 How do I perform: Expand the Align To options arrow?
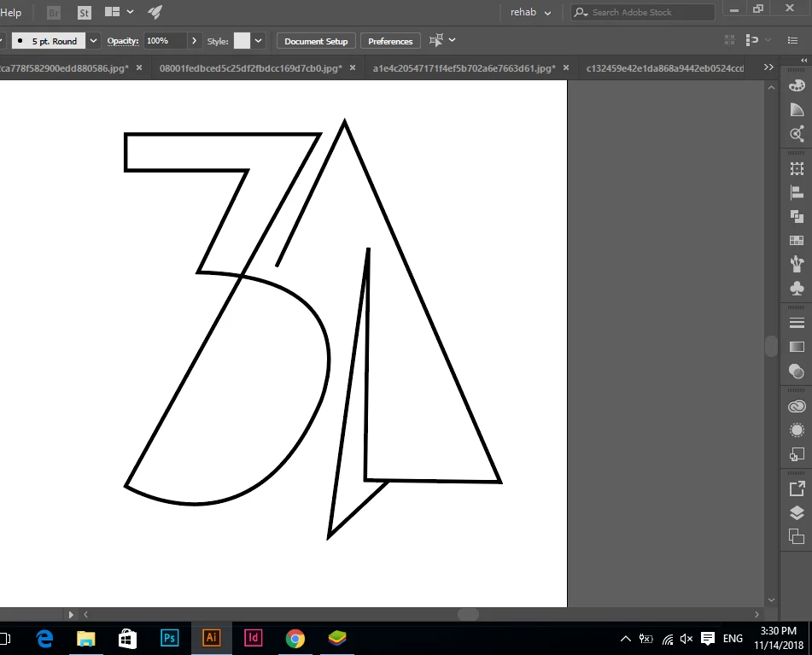coord(452,40)
